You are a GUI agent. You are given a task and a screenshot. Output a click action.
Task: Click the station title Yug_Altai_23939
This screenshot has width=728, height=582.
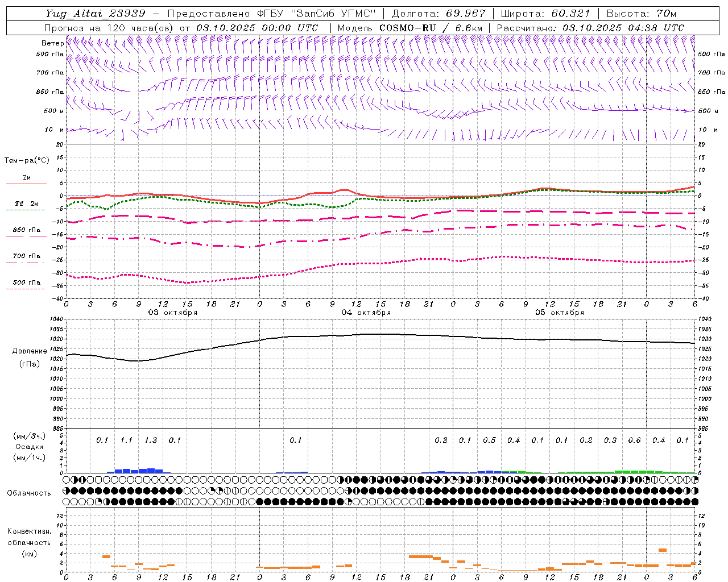[x=96, y=14]
